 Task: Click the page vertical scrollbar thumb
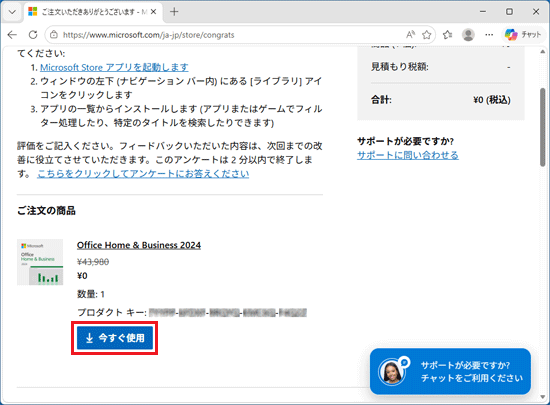click(543, 127)
